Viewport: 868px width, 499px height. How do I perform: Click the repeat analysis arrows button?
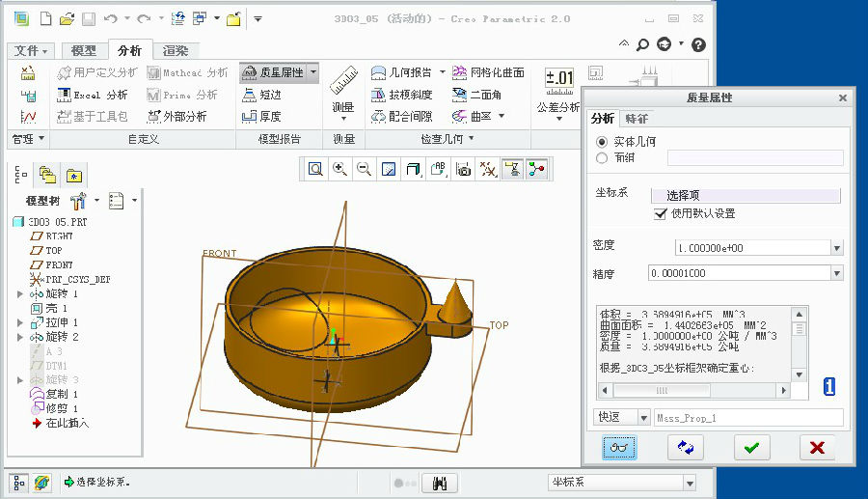pyautogui.click(x=686, y=447)
